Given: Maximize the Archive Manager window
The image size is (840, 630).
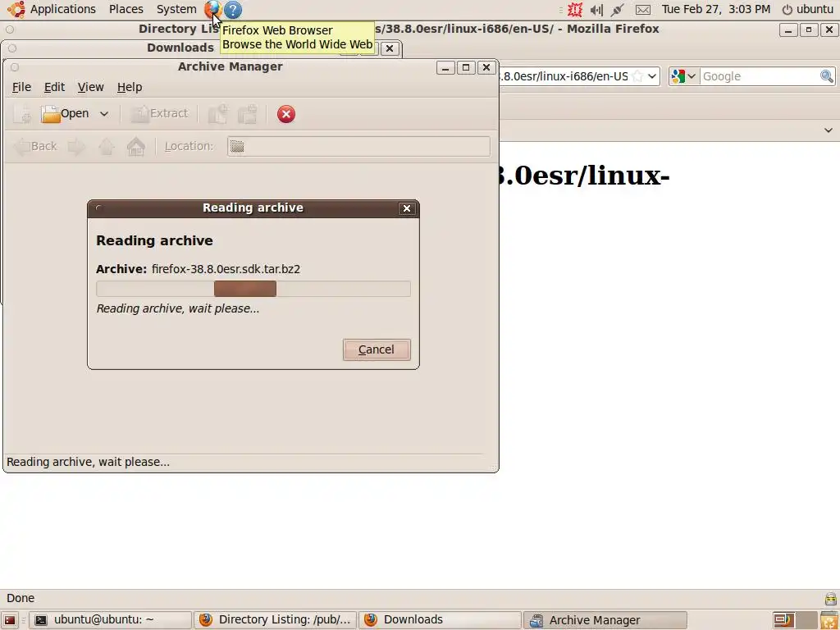Looking at the screenshot, I should (466, 67).
